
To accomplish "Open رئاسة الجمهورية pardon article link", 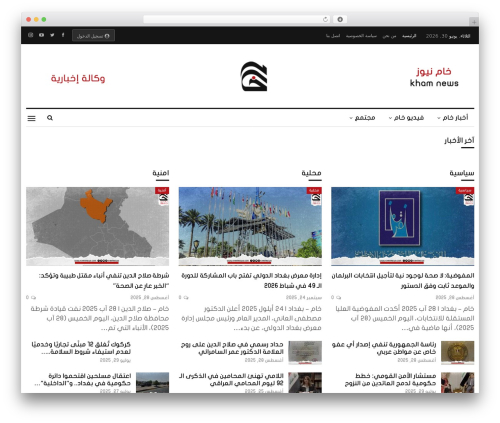I will [x=384, y=348].
